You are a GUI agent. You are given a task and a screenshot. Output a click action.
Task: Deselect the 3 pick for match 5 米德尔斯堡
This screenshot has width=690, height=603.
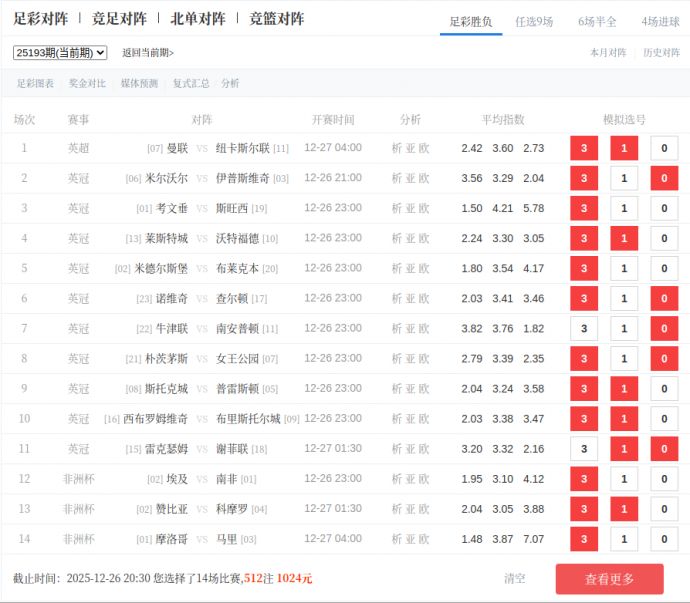coord(583,269)
